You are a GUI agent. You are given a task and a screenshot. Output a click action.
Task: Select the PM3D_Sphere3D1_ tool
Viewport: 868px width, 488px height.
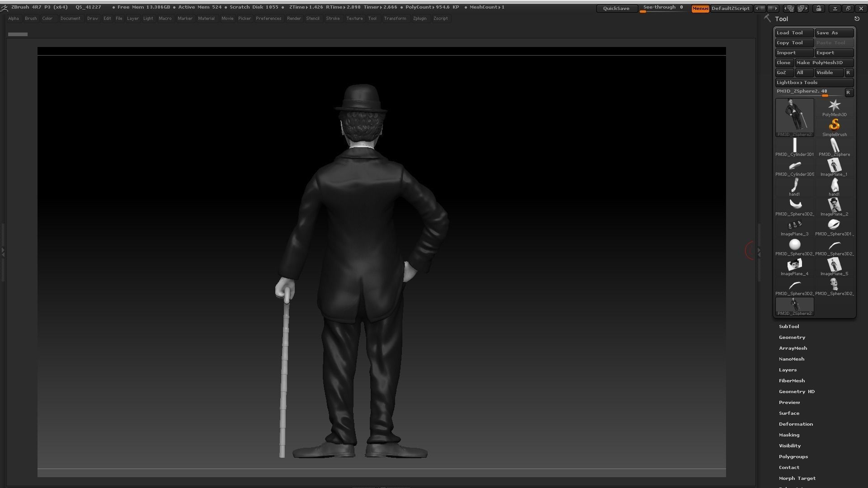834,227
